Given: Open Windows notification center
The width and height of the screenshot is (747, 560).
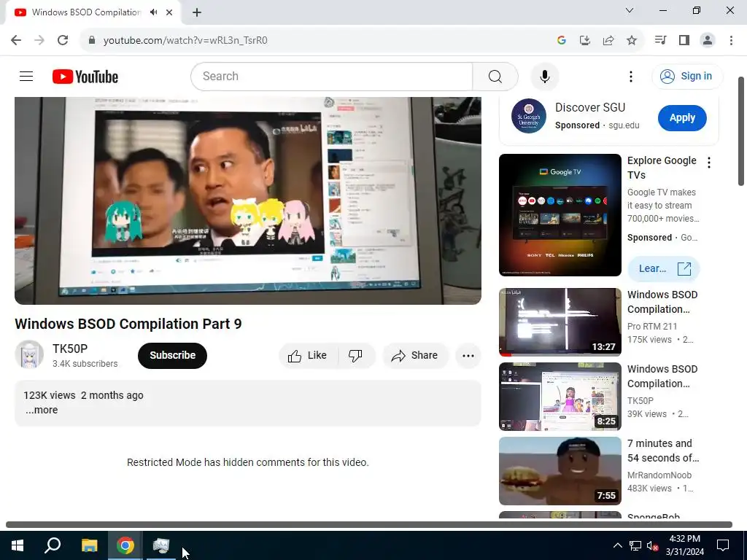Looking at the screenshot, I should click(723, 545).
